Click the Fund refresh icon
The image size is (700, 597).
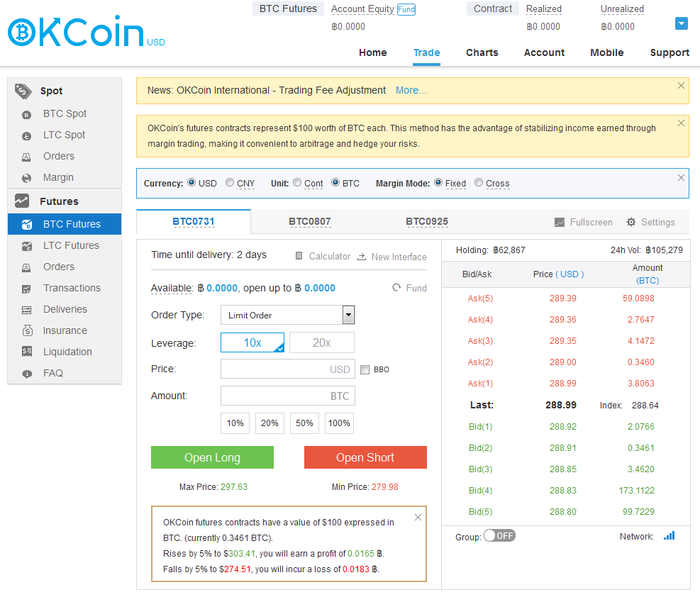[x=396, y=287]
